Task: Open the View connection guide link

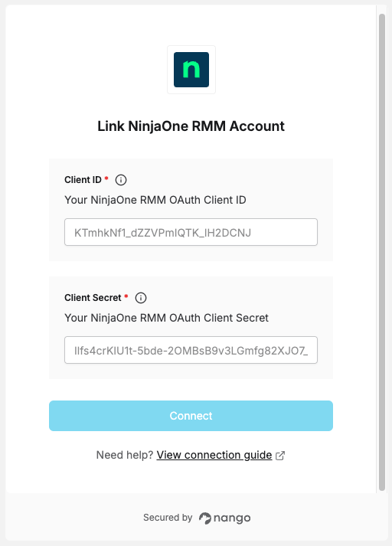Action: pos(214,455)
